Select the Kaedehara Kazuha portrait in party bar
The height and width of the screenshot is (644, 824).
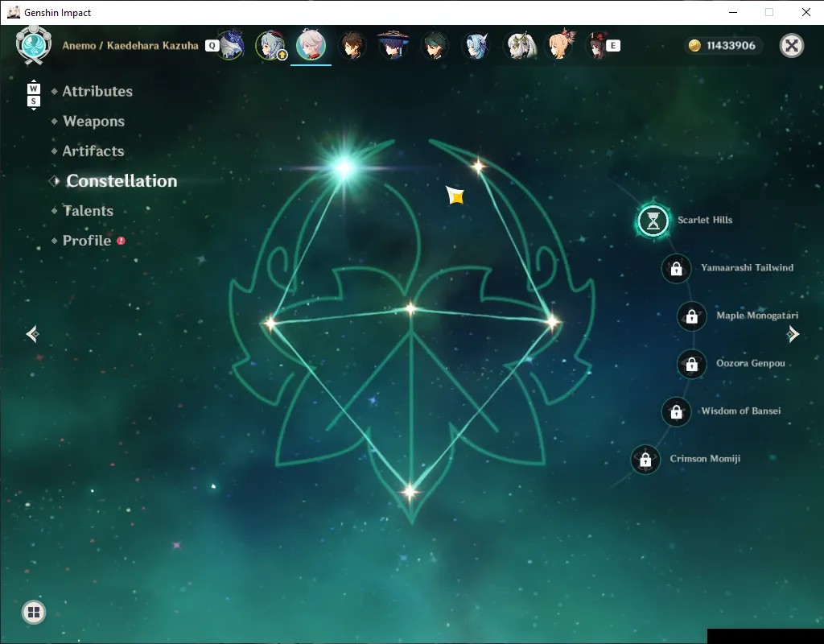coord(311,45)
